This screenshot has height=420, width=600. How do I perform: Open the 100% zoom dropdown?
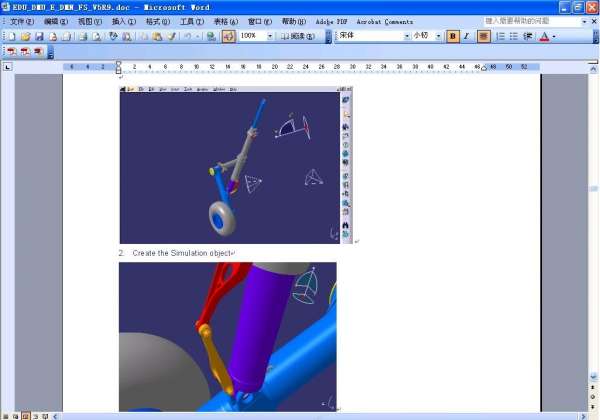click(x=268, y=36)
